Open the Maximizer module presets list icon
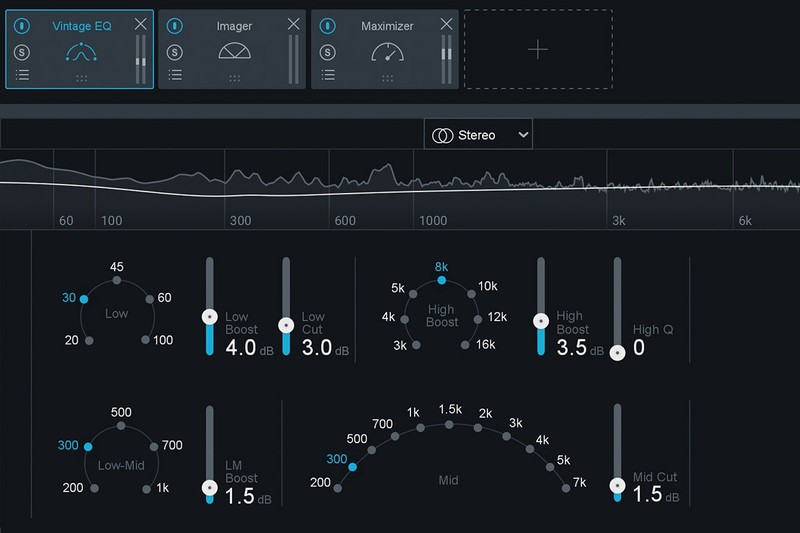Screen dimensions: 800x533 [x=327, y=74]
